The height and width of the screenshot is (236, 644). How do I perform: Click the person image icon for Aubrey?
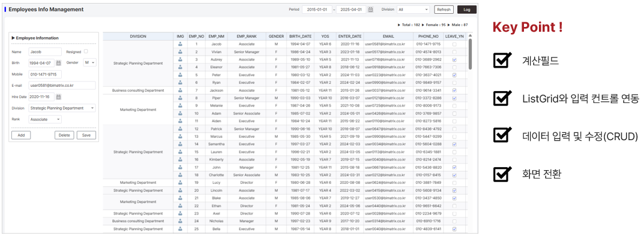180,59
